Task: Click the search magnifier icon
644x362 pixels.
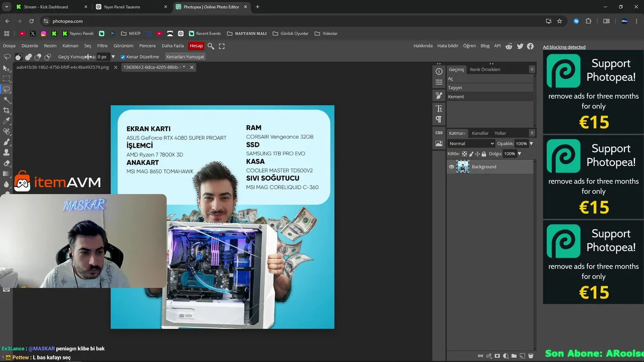Action: point(211,46)
